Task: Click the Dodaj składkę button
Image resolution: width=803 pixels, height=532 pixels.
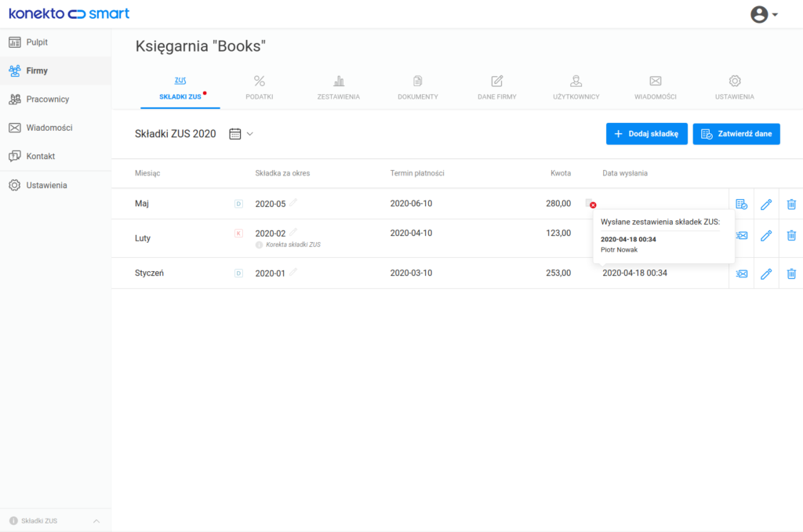Action: point(647,134)
